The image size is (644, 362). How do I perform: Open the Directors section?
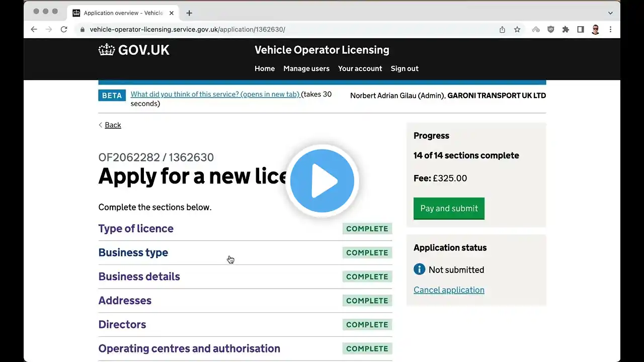click(122, 324)
